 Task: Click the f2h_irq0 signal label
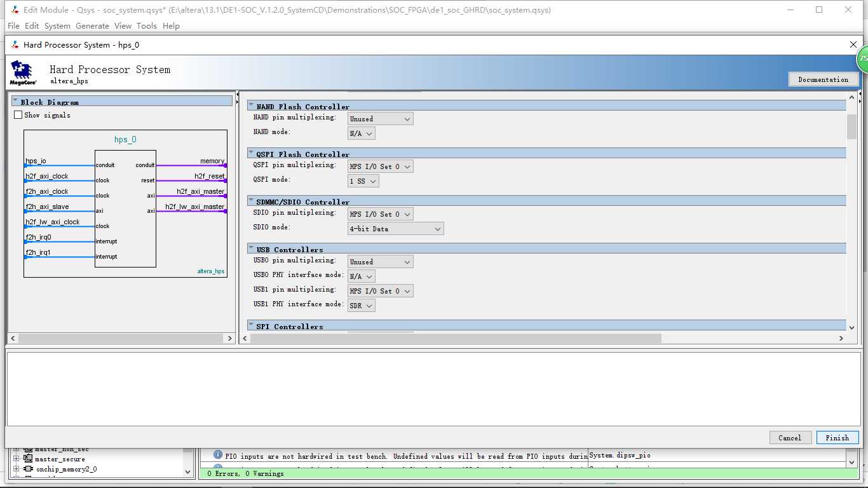(x=38, y=237)
